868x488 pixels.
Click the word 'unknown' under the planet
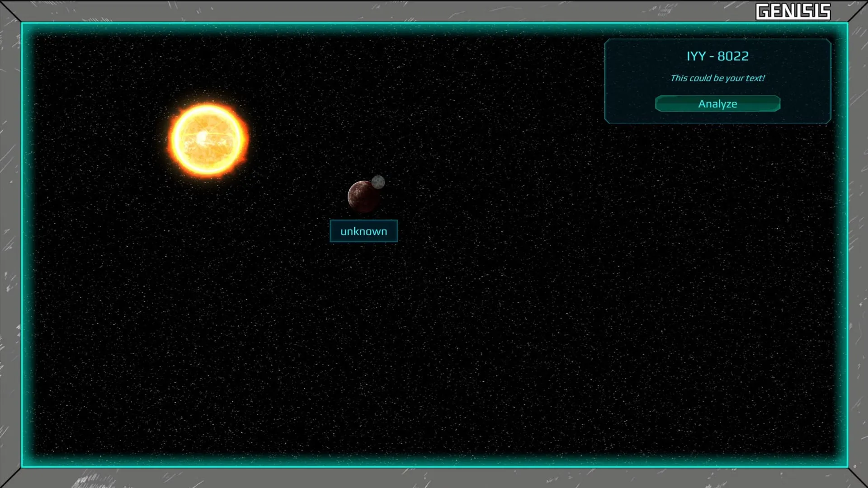click(363, 231)
